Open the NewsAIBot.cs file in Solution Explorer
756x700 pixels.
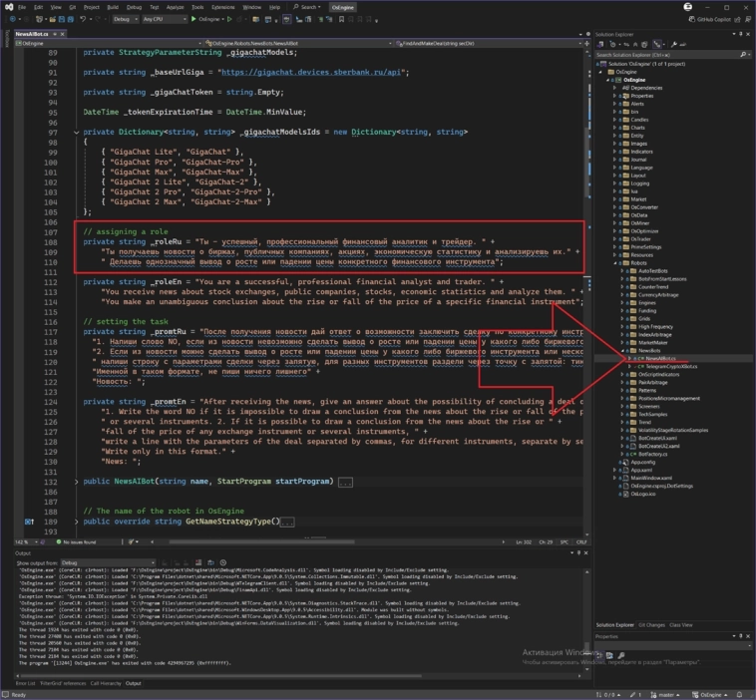click(659, 356)
